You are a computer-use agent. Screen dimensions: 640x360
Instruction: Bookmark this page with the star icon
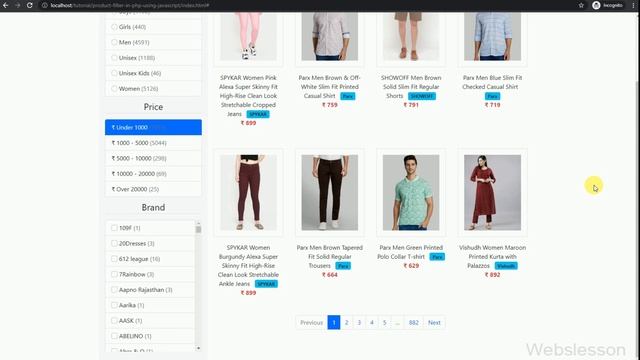pyautogui.click(x=581, y=5)
